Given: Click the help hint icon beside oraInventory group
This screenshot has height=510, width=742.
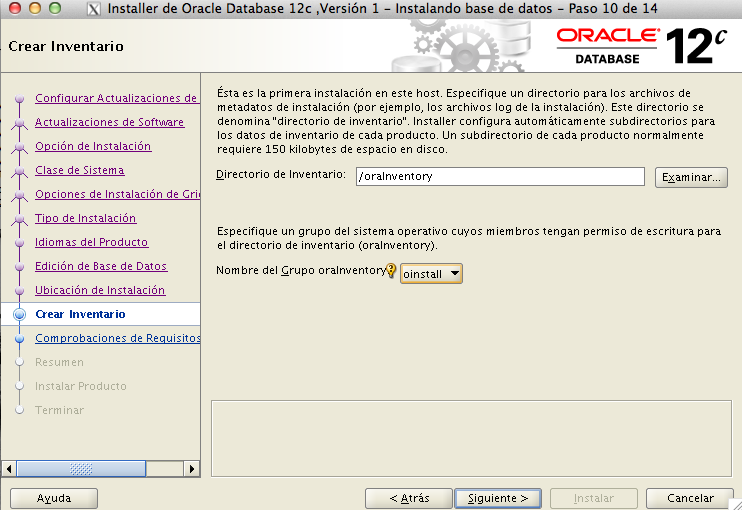Looking at the screenshot, I should point(391,270).
